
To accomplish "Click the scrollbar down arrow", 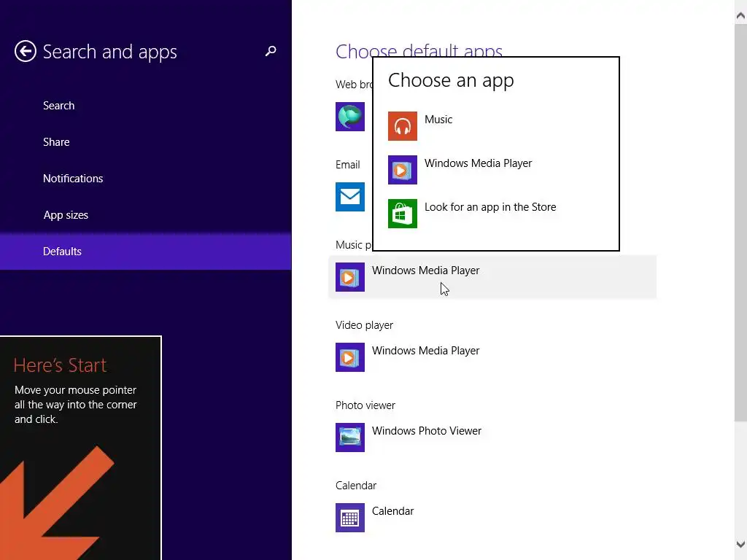I will point(740,544).
